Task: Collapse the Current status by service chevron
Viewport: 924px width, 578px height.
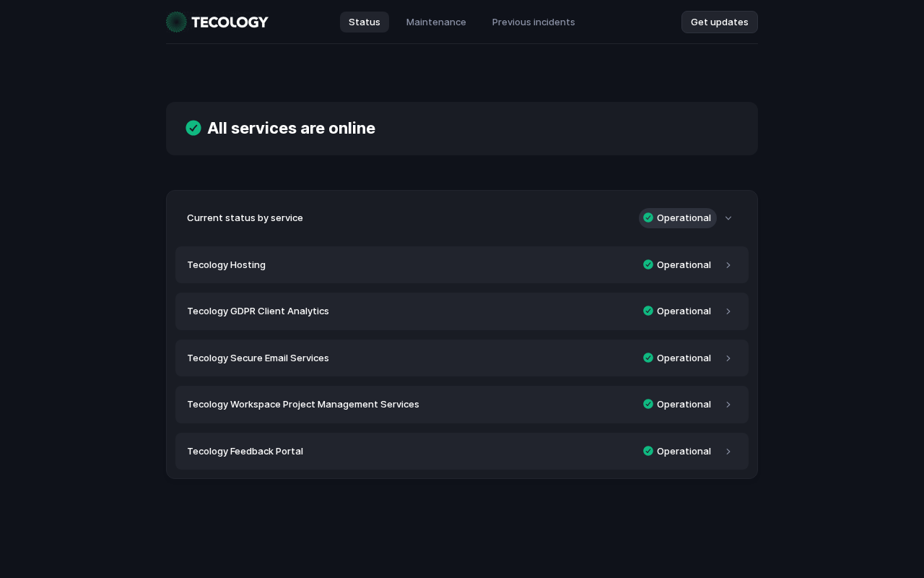Action: (x=728, y=218)
